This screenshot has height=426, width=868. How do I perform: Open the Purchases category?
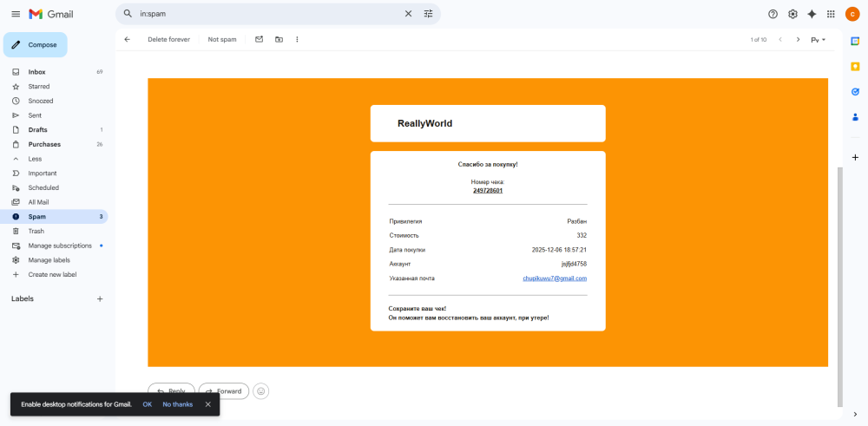point(54,144)
